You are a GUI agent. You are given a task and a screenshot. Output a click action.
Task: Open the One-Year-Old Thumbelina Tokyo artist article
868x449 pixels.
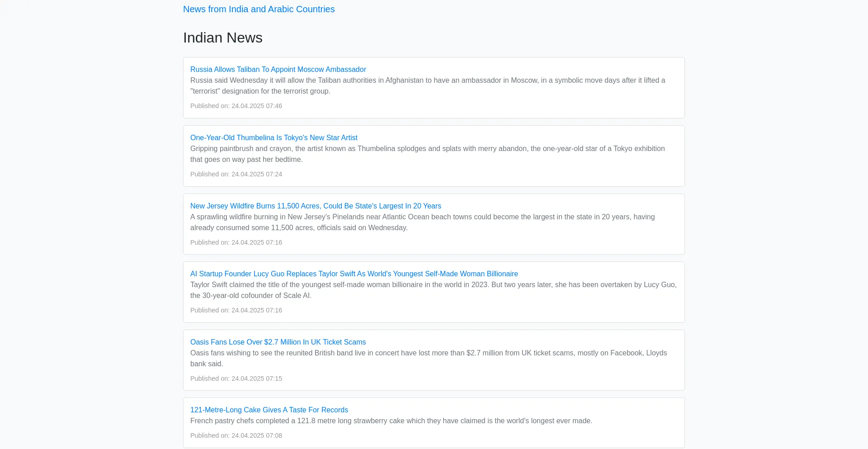coord(274,137)
